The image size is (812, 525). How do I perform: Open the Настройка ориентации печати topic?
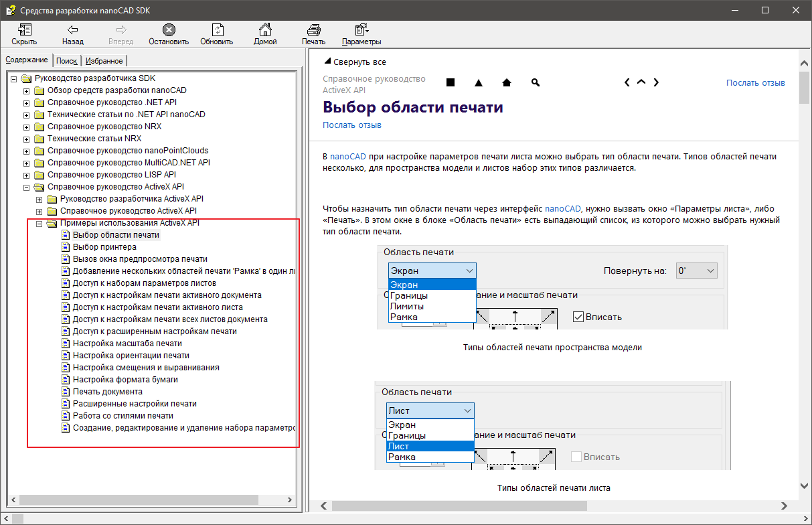click(x=131, y=356)
